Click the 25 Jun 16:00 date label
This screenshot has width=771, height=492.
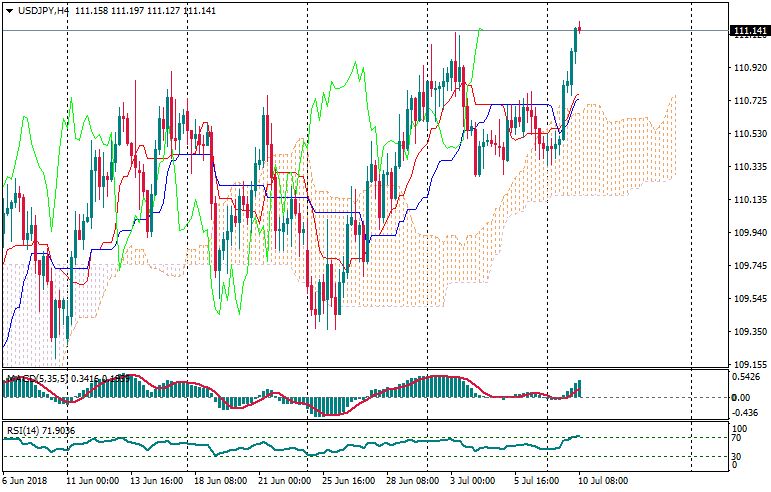(347, 481)
